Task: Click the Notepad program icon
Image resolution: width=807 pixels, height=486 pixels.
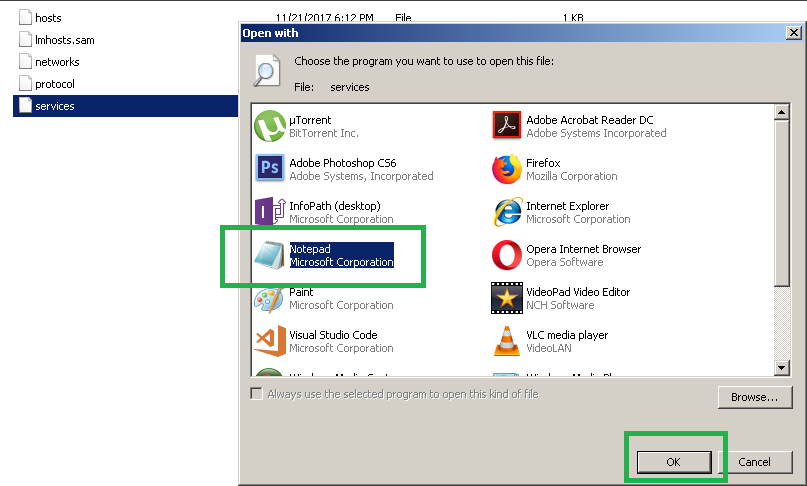Action: point(269,255)
